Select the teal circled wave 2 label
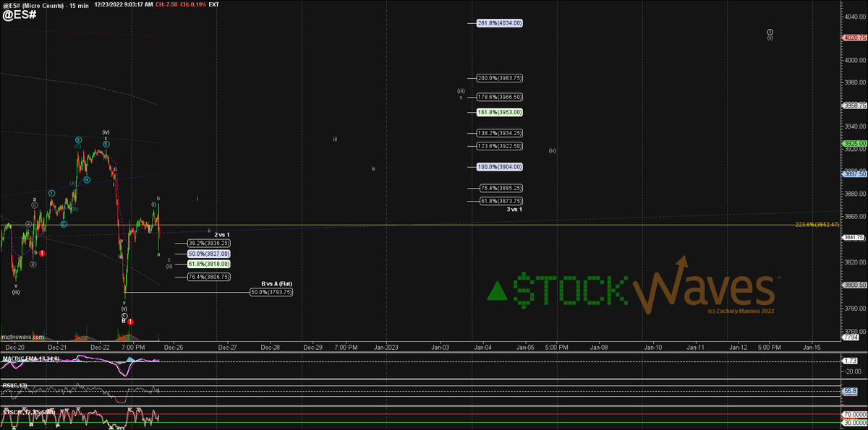Screen dimensions: 868x430 pos(64,224)
